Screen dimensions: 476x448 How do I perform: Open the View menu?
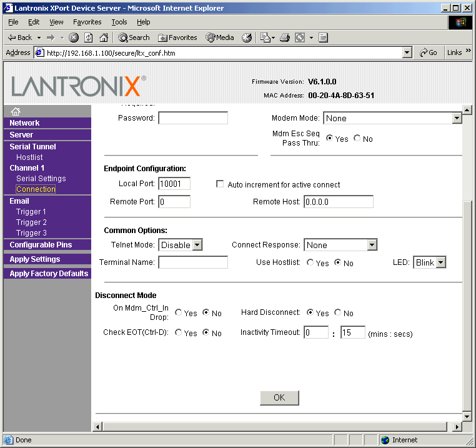pos(56,22)
